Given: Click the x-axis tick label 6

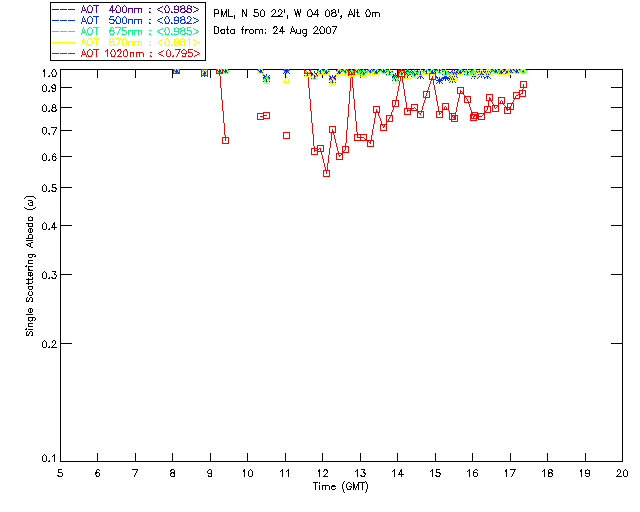Looking at the screenshot, I should [98, 473].
